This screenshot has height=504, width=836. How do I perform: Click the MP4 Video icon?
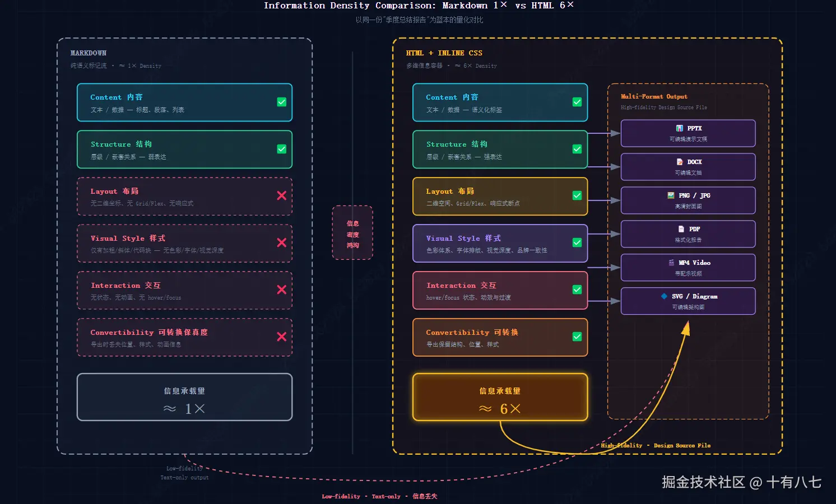671,263
